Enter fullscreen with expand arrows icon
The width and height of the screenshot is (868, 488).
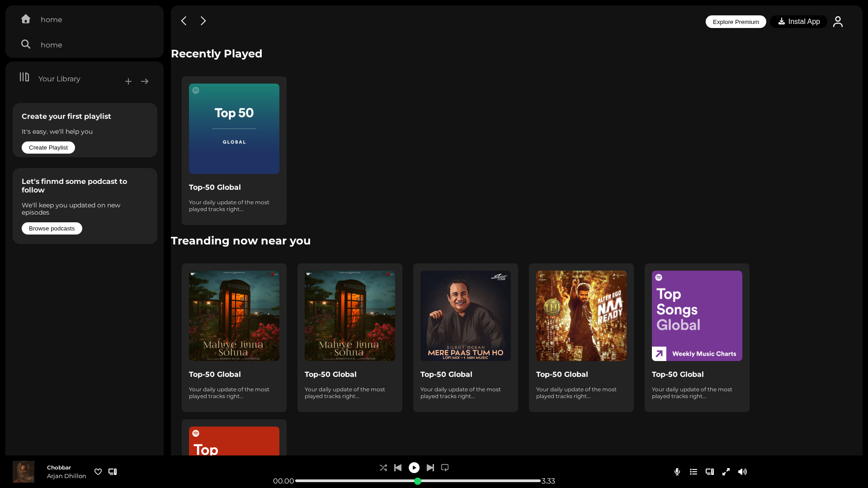click(x=726, y=472)
